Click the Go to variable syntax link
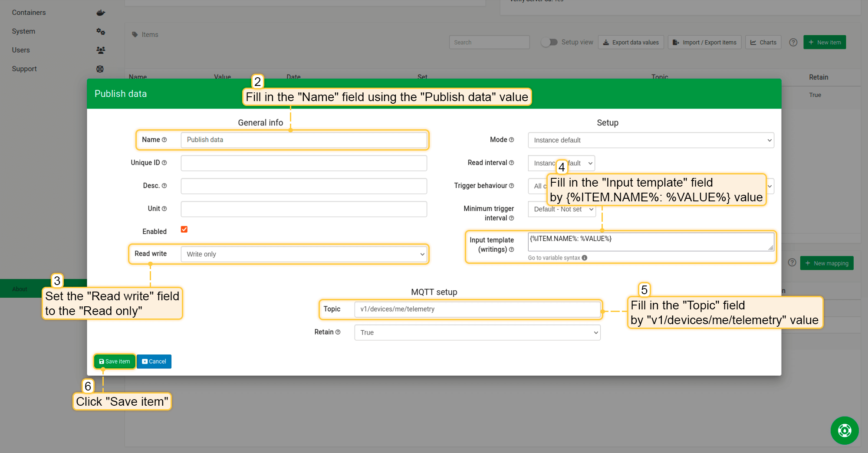This screenshot has width=868, height=453. click(x=554, y=258)
